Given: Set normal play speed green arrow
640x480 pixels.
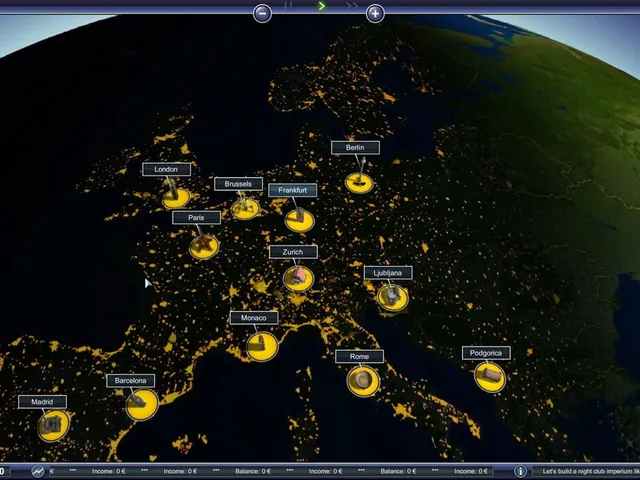Looking at the screenshot, I should click(322, 6).
